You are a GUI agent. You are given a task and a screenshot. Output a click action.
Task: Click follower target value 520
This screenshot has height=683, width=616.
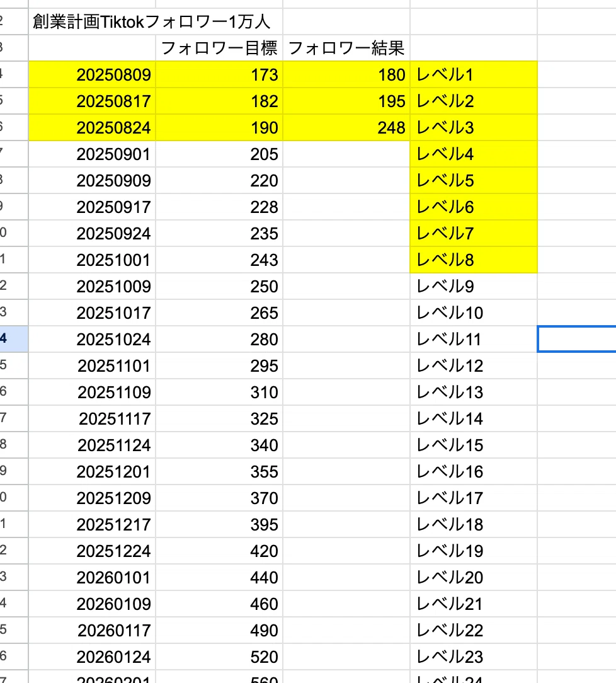[x=219, y=657]
